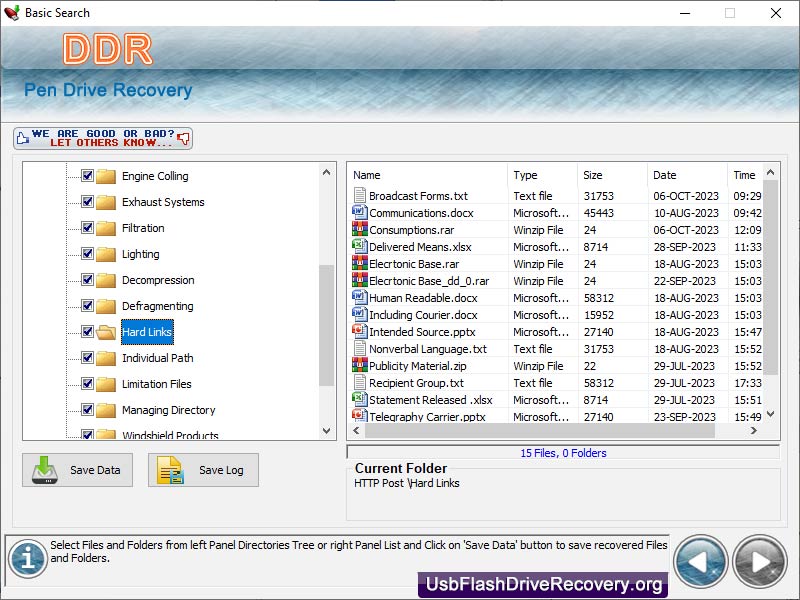Select Nonverbal Language.txt file name
800x600 pixels.
pos(428,349)
